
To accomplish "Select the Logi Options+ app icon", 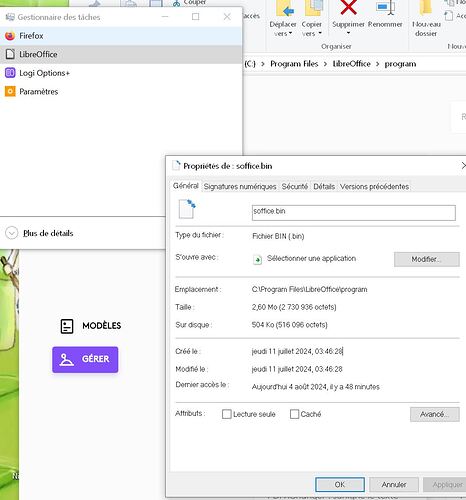I will click(10, 73).
